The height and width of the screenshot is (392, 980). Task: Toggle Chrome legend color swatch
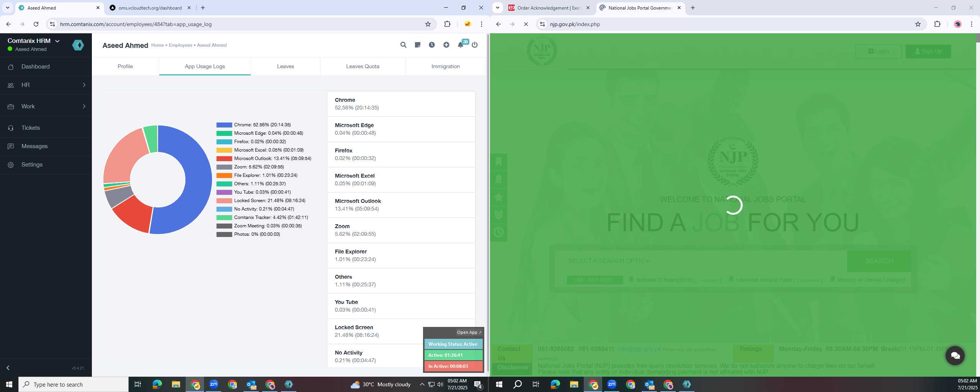coord(224,125)
